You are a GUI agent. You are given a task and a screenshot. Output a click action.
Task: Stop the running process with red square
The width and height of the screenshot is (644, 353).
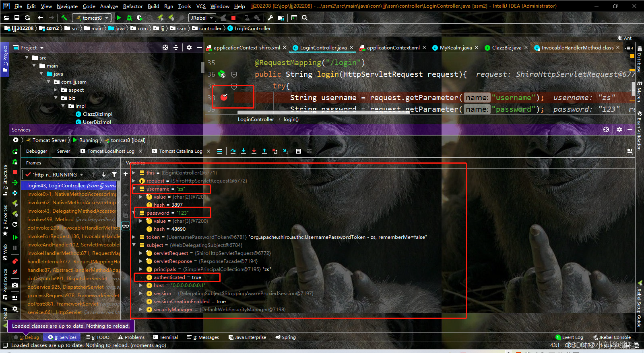coord(233,18)
